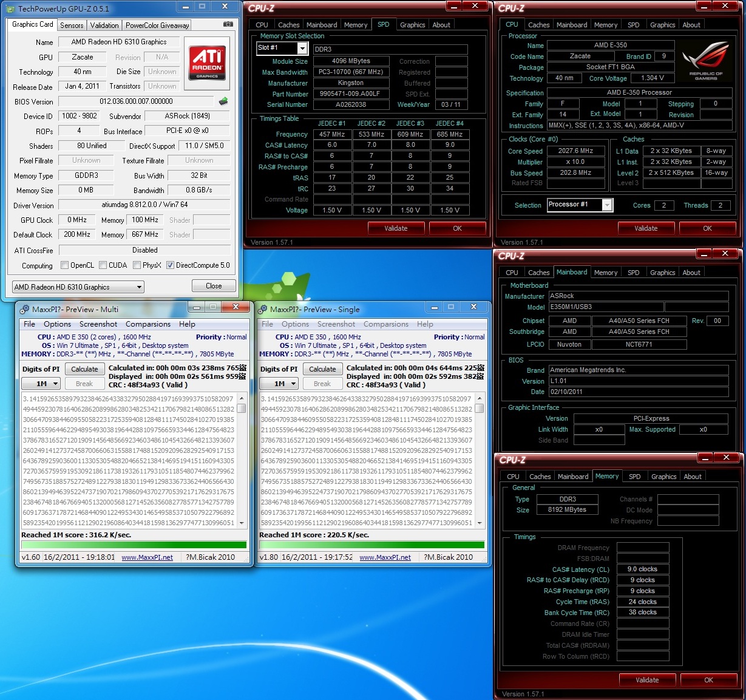Click the Bank Cycle Time value 38 clocks
The height and width of the screenshot is (700, 746).
(x=643, y=613)
